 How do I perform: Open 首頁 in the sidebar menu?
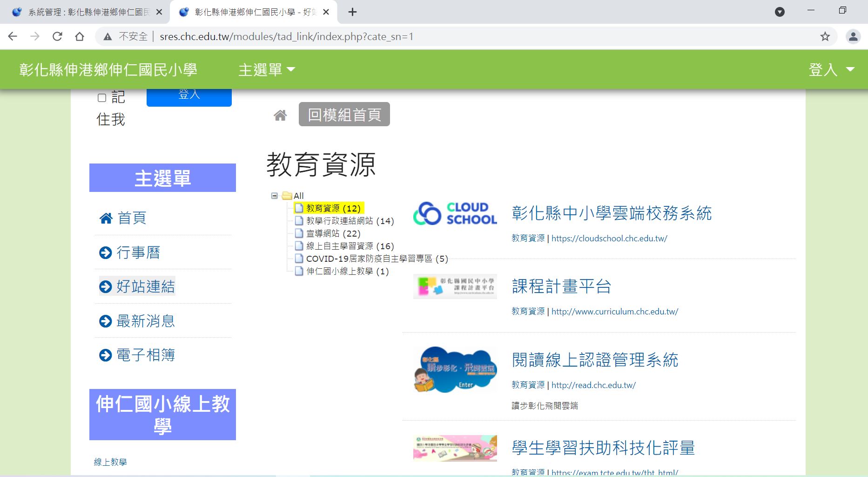[x=123, y=218]
